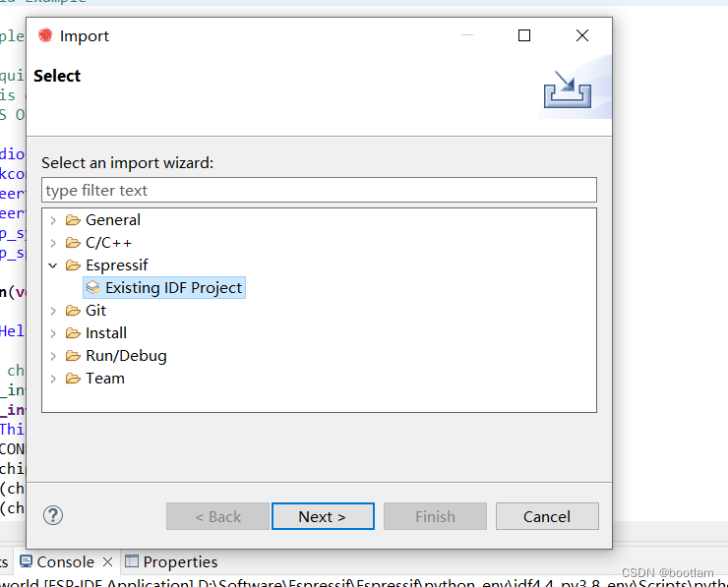The image size is (728, 587).
Task: Maximize the Import dialog
Action: (524, 35)
